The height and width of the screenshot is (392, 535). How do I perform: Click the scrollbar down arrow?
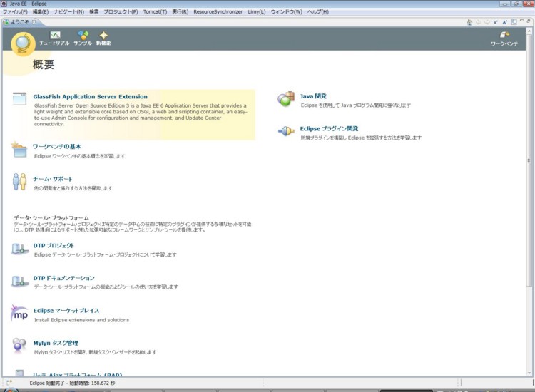(529, 373)
